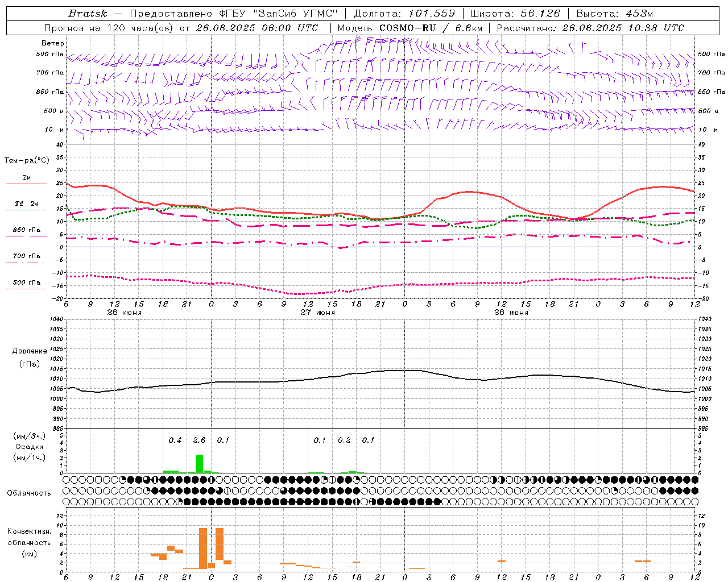Image resolution: width=728 pixels, height=582 pixels.
Task: Click the "Ветер" wind panel label
Action: pos(52,43)
